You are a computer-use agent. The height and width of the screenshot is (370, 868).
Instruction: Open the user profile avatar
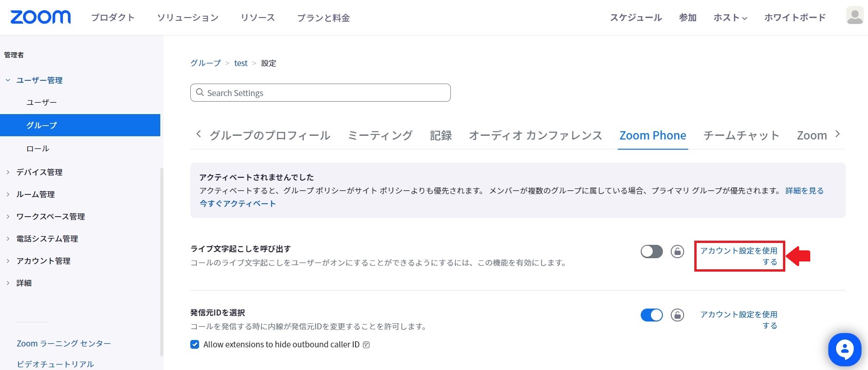(855, 16)
